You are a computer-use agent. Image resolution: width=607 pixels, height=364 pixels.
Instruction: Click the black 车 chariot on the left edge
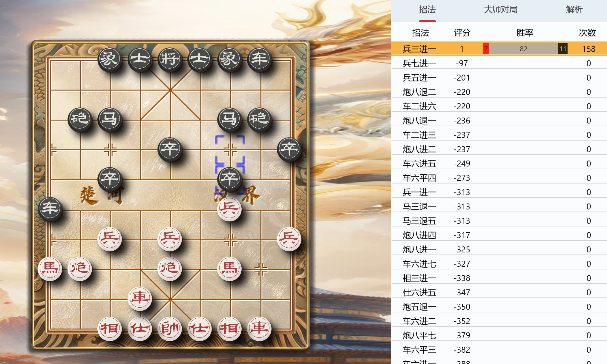pyautogui.click(x=50, y=208)
